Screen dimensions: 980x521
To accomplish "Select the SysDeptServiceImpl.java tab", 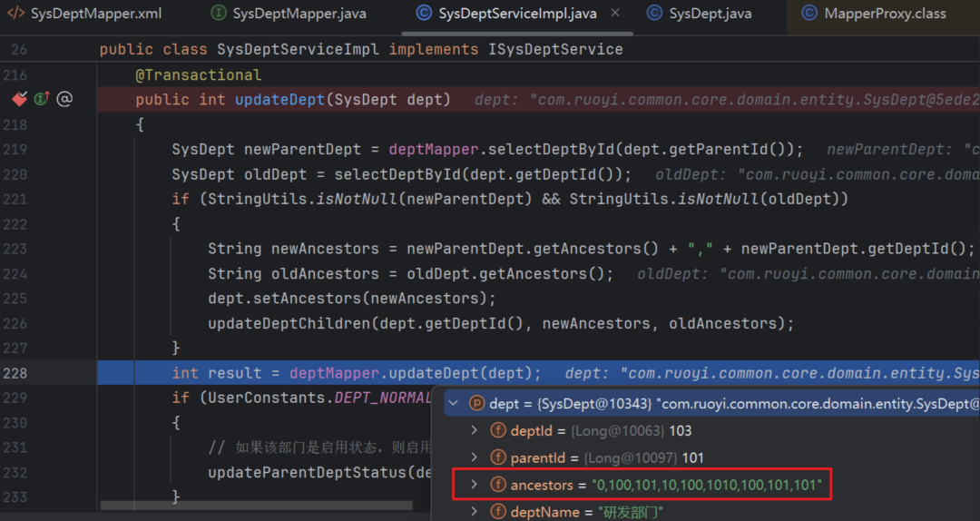I will click(x=517, y=13).
